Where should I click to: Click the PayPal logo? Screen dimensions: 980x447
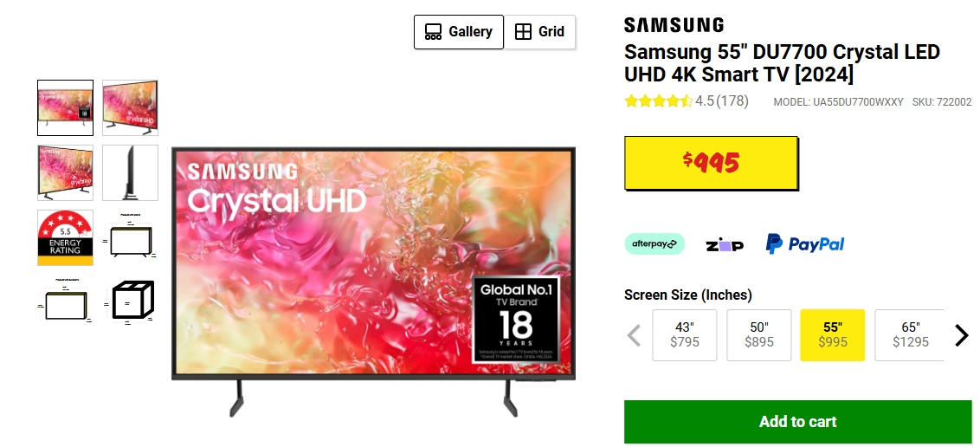pos(805,243)
